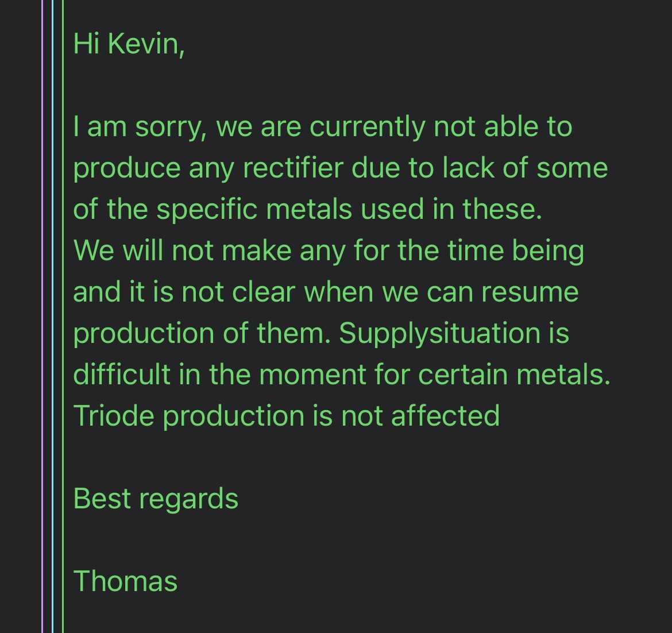Click the word "Supplysituation"
Image resolution: width=672 pixels, height=633 pixels.
(440, 333)
